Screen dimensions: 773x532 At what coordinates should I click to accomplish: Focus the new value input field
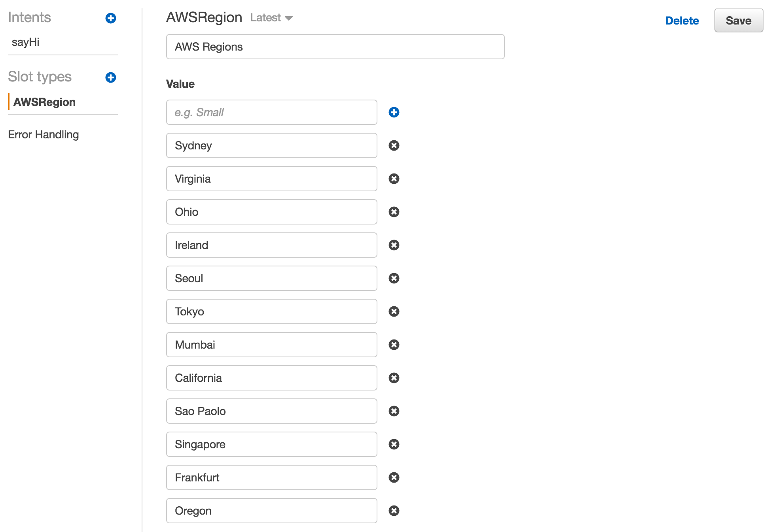coord(271,112)
